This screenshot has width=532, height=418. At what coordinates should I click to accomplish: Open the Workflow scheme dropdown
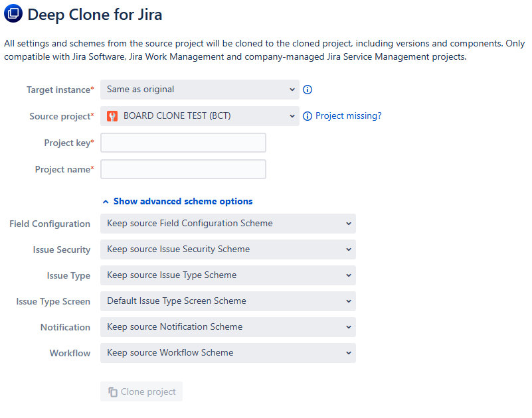tap(228, 353)
